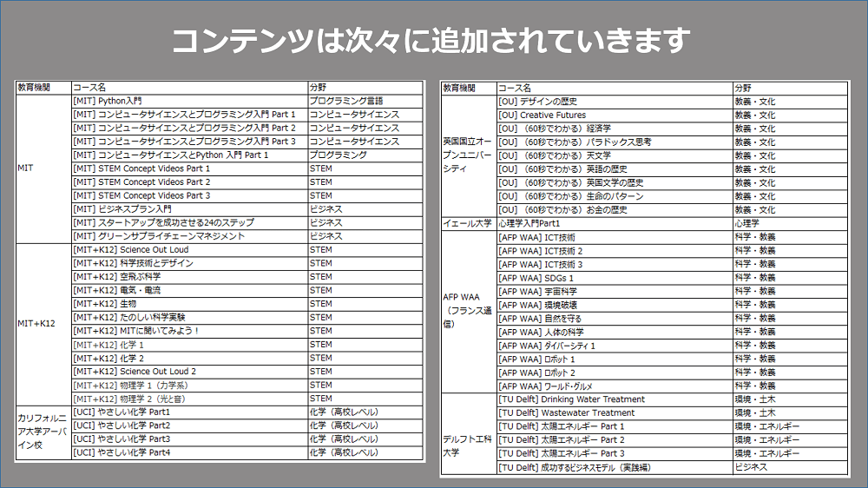This screenshot has width=868, height=488.
Task: Select the [MIT] Python入門 course cell
Action: [190, 101]
